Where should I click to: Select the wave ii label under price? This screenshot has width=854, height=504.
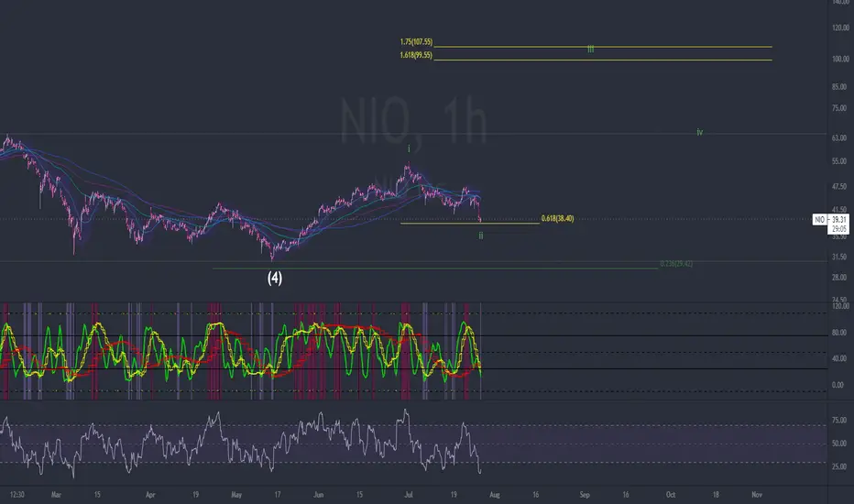[x=481, y=236]
